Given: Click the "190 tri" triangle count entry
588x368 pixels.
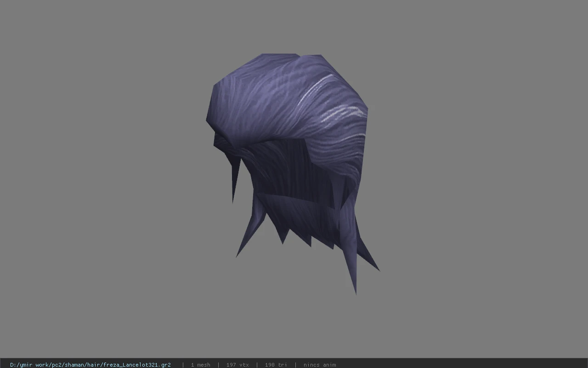Looking at the screenshot, I should [276, 364].
